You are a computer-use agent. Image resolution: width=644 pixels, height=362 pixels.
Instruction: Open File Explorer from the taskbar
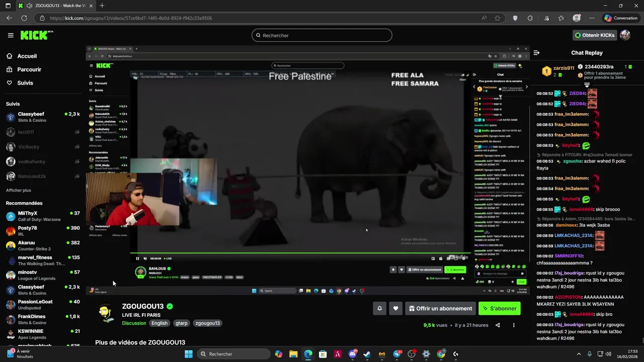pos(293,354)
